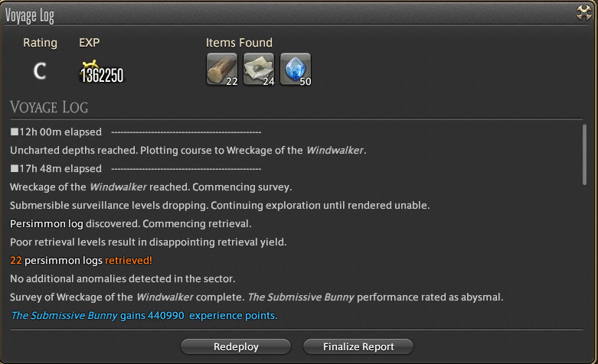
Task: Click the persimmon log item icon
Action: tap(222, 69)
